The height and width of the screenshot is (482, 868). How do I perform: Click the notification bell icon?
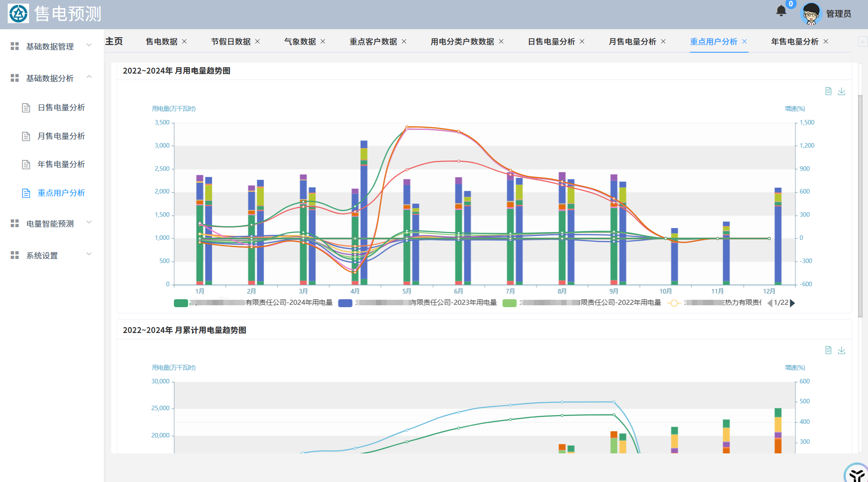781,11
